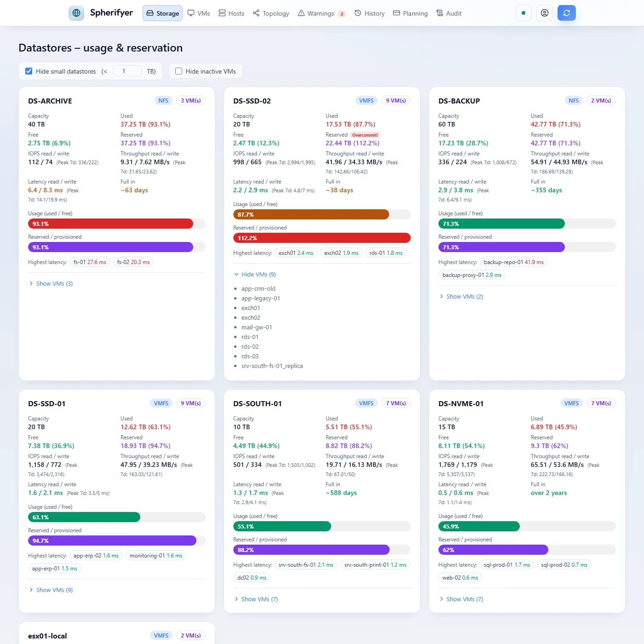This screenshot has width=644, height=644.
Task: Click the backup-repo-01 41.9 ms latency chip
Action: click(x=513, y=262)
